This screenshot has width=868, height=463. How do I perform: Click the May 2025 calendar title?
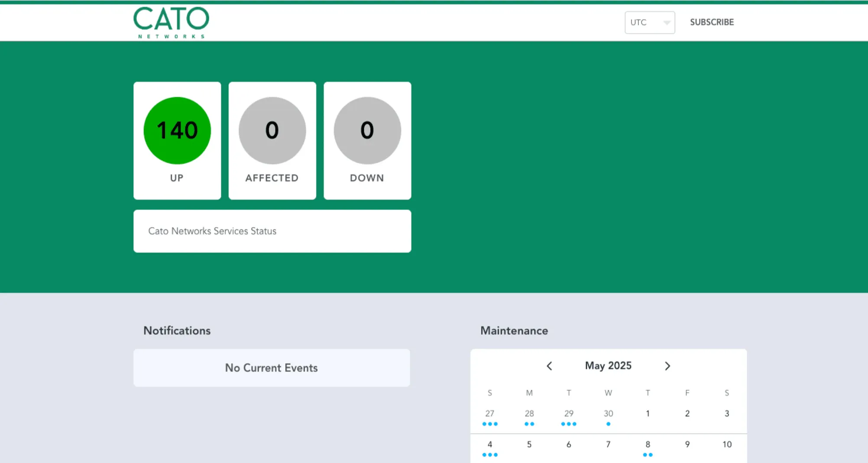click(608, 366)
